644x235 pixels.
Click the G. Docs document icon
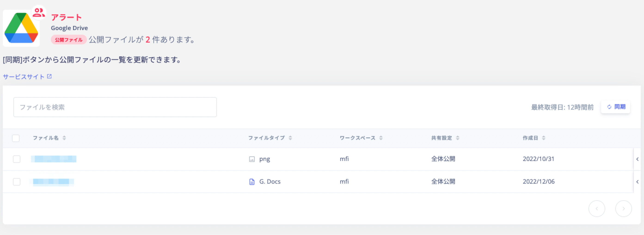252,181
